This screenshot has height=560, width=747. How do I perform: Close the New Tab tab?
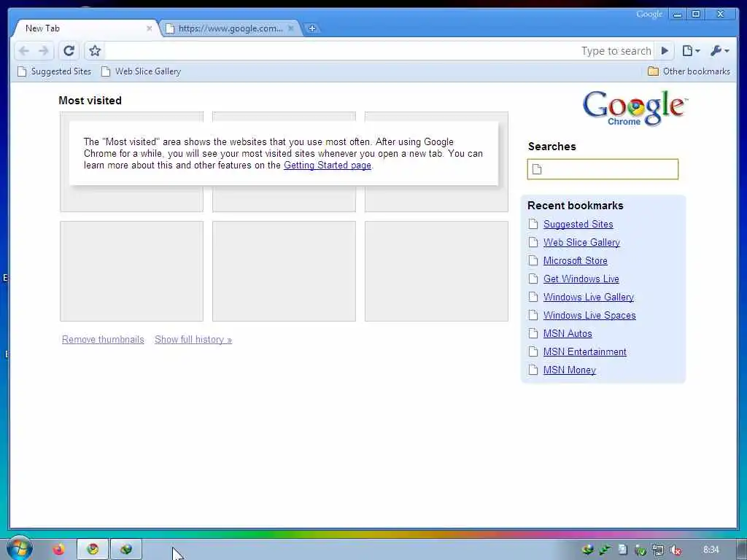(149, 28)
